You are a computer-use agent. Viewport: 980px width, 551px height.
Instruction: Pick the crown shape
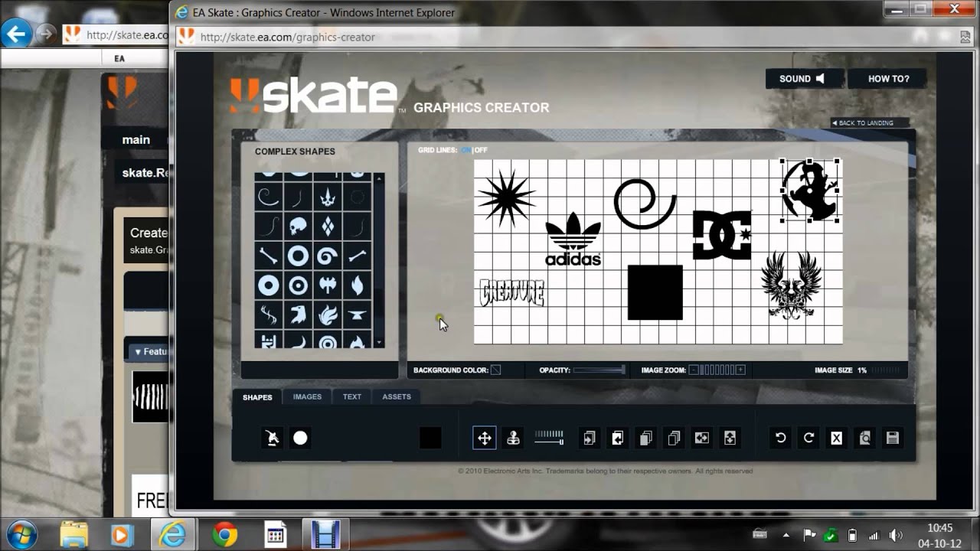(328, 197)
